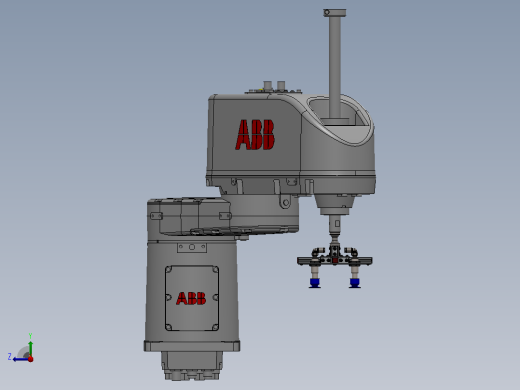The height and width of the screenshot is (390, 520).
Task: Select the ABB logo on the base cover
Action: 191,298
